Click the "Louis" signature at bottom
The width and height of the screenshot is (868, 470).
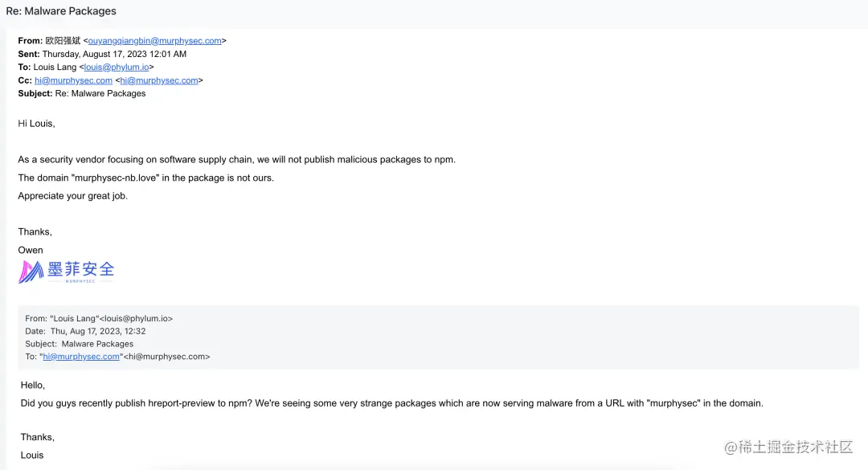[32, 455]
